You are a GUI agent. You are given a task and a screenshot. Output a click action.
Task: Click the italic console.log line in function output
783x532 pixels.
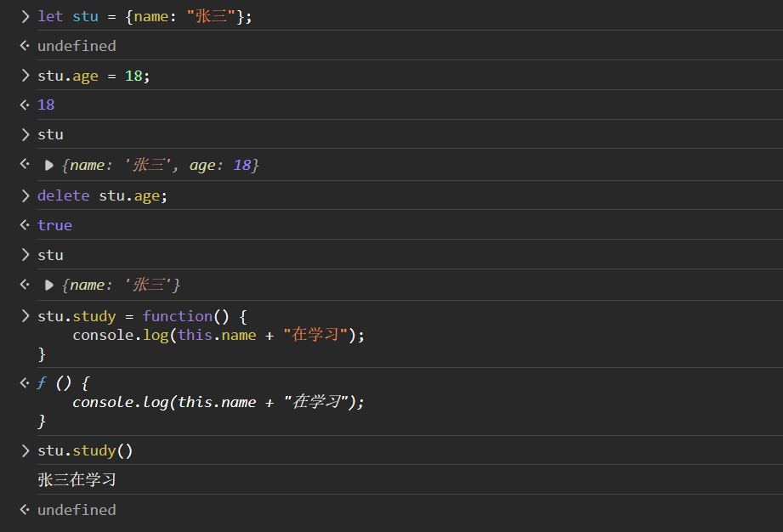(x=218, y=403)
